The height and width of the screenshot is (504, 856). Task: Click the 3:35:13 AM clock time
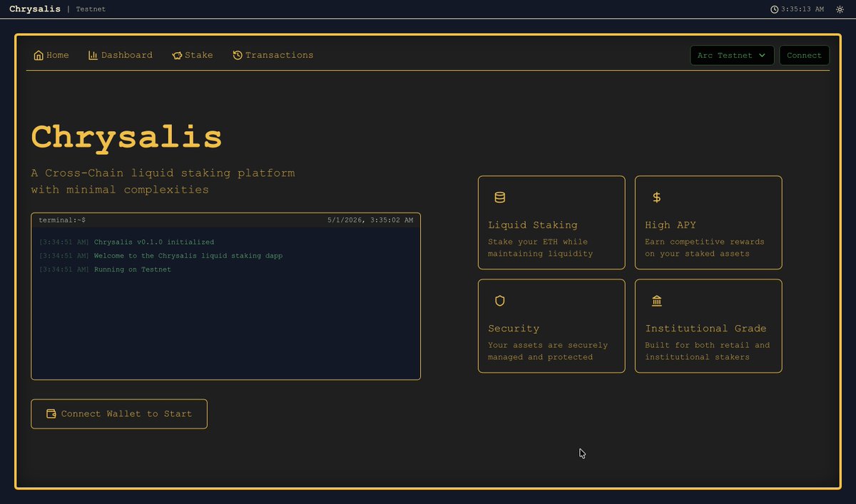(x=802, y=9)
